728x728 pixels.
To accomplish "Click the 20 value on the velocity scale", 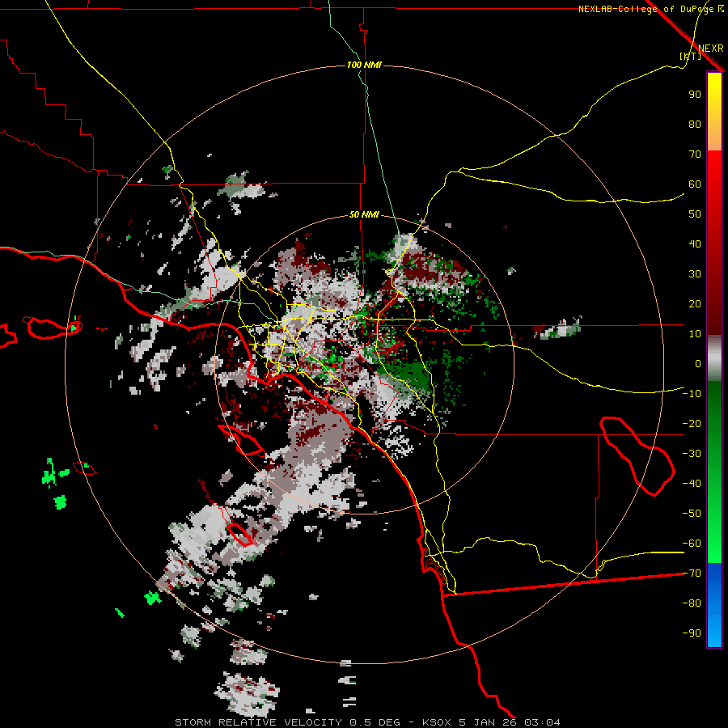I will 695,304.
